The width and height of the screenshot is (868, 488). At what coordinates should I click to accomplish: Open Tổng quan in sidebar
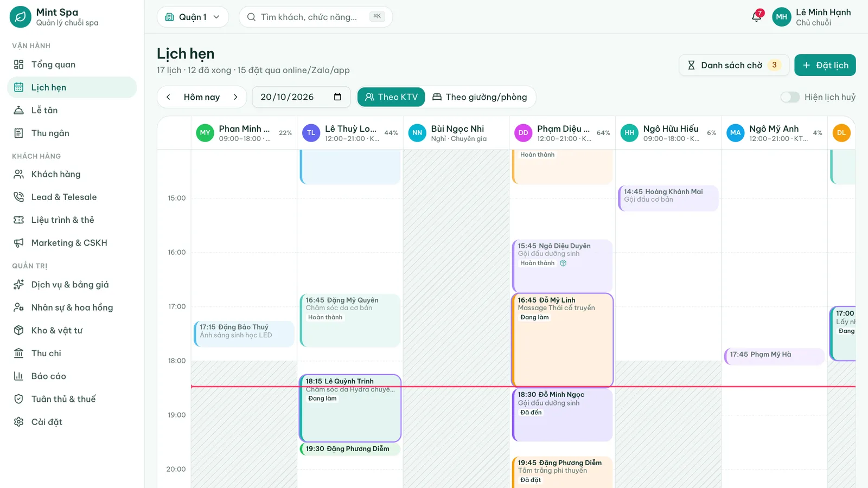(x=72, y=65)
